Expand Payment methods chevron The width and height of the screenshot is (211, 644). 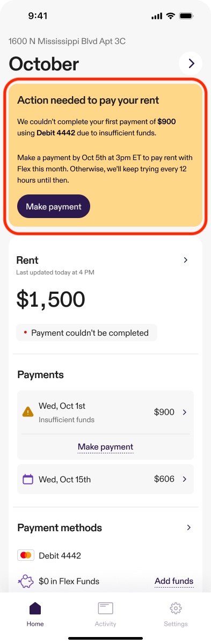click(x=189, y=527)
